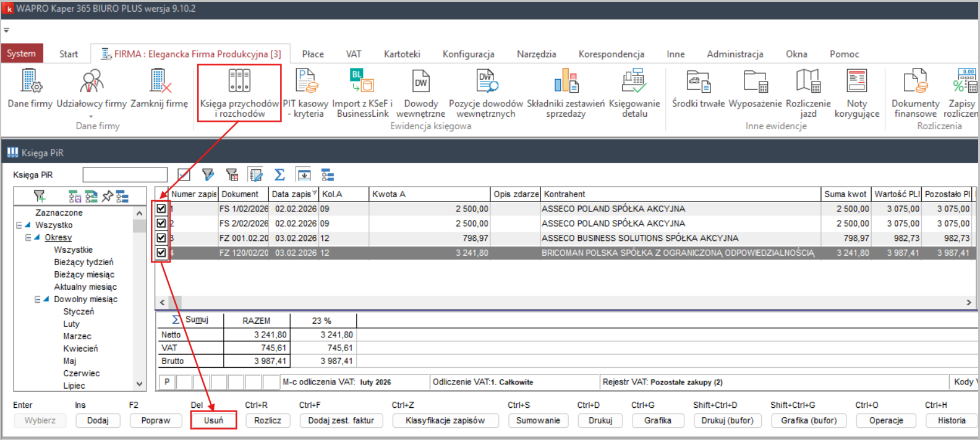Click tree structure icon in top toolbar
Viewport: 980px width, 440px height.
(x=328, y=175)
